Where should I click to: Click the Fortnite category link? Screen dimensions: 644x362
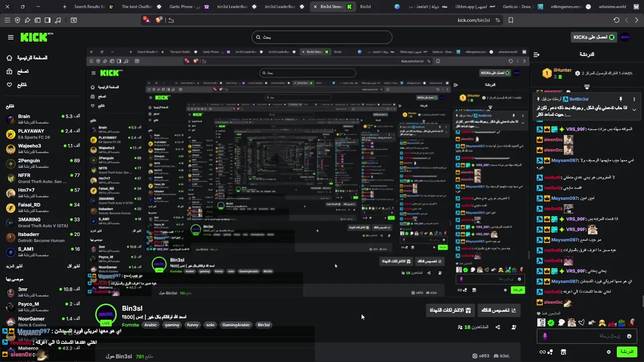point(130,325)
